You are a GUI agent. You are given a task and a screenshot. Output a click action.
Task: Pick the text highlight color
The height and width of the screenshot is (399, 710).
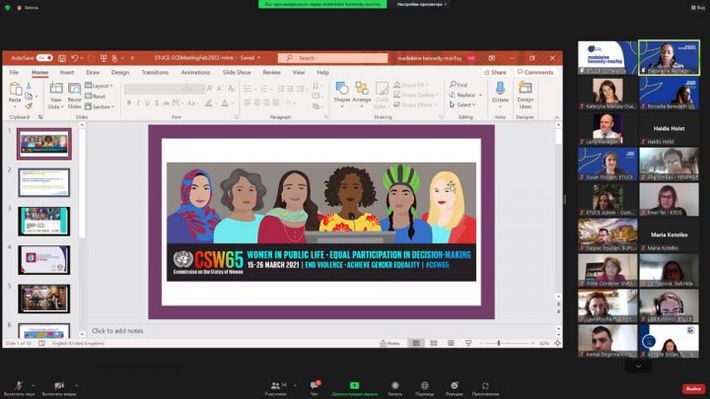click(x=209, y=103)
